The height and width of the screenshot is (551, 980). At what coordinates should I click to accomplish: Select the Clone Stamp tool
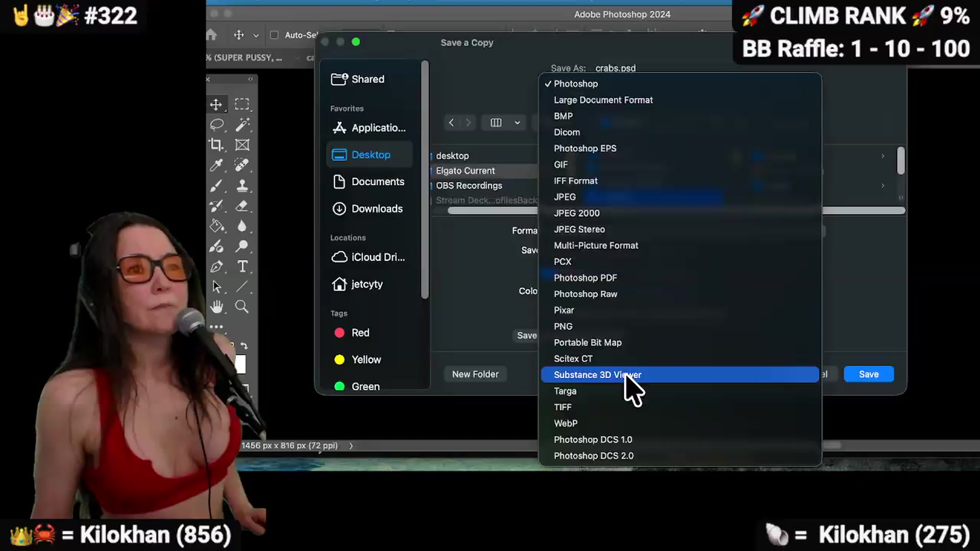coord(242,186)
